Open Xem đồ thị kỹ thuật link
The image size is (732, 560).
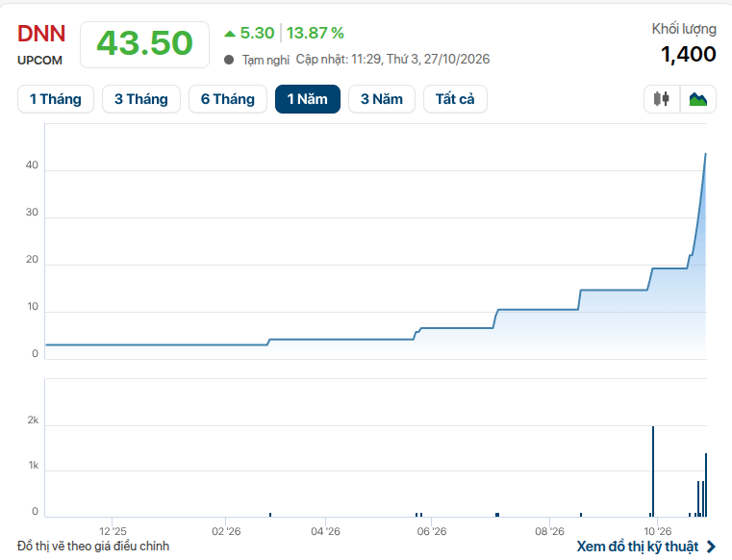pyautogui.click(x=637, y=547)
